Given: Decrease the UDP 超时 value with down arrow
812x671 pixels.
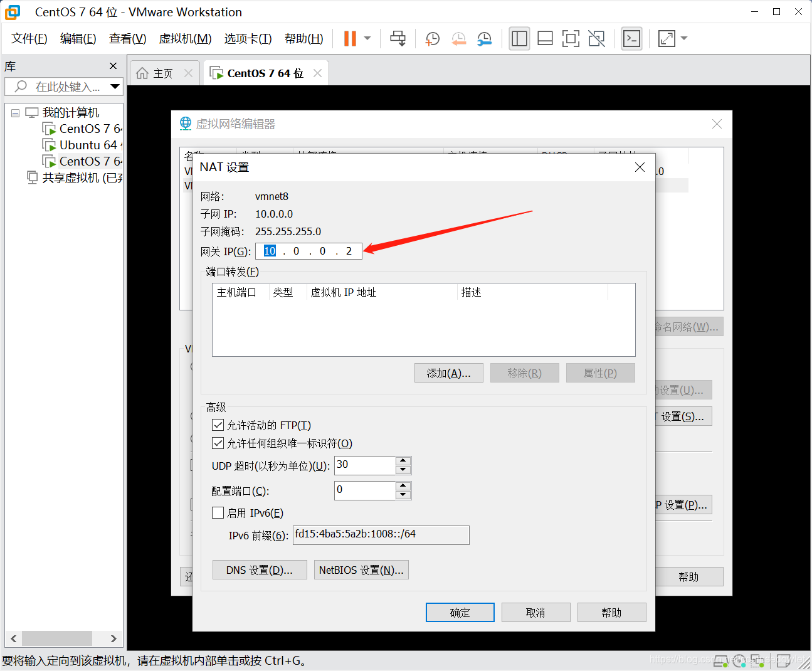Looking at the screenshot, I should [x=404, y=470].
